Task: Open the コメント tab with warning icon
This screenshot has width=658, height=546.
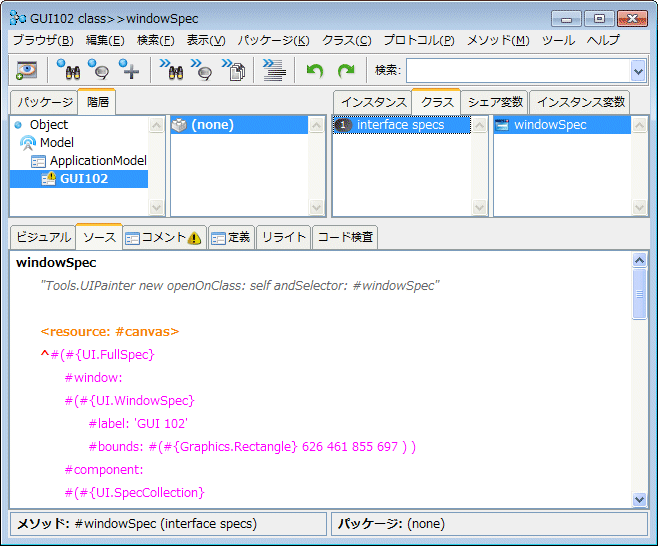Action: (x=164, y=237)
